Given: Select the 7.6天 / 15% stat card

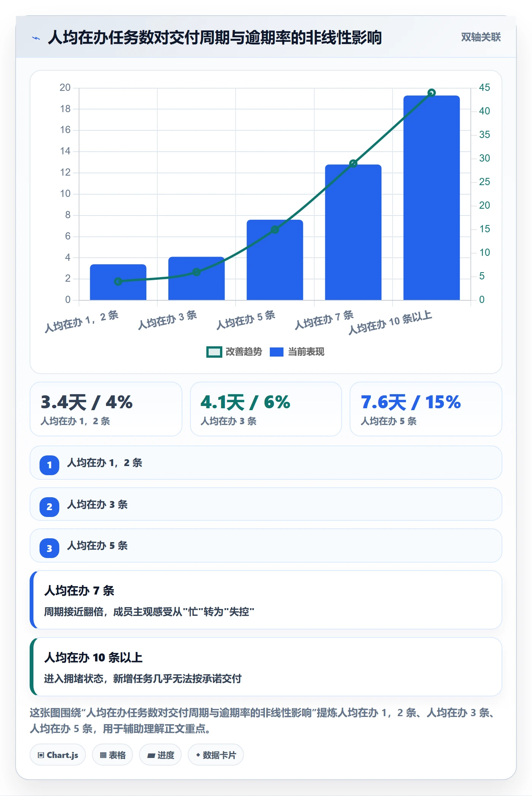Looking at the screenshot, I should click(426, 409).
